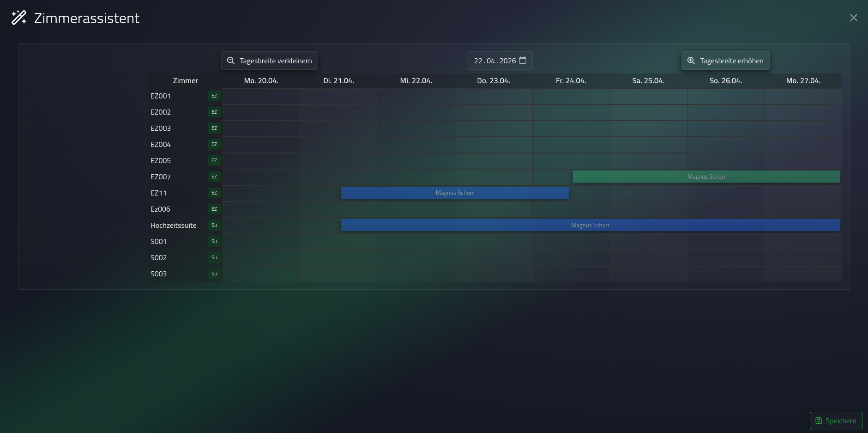Click the EZ badge of room EZ002
Image resolution: width=868 pixels, height=433 pixels.
coord(214,112)
